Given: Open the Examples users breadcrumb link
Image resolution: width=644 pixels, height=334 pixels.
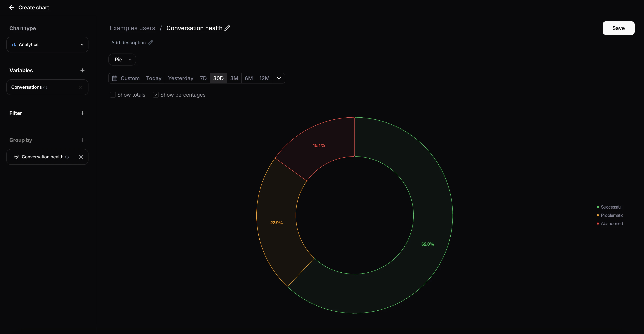Looking at the screenshot, I should 132,28.
